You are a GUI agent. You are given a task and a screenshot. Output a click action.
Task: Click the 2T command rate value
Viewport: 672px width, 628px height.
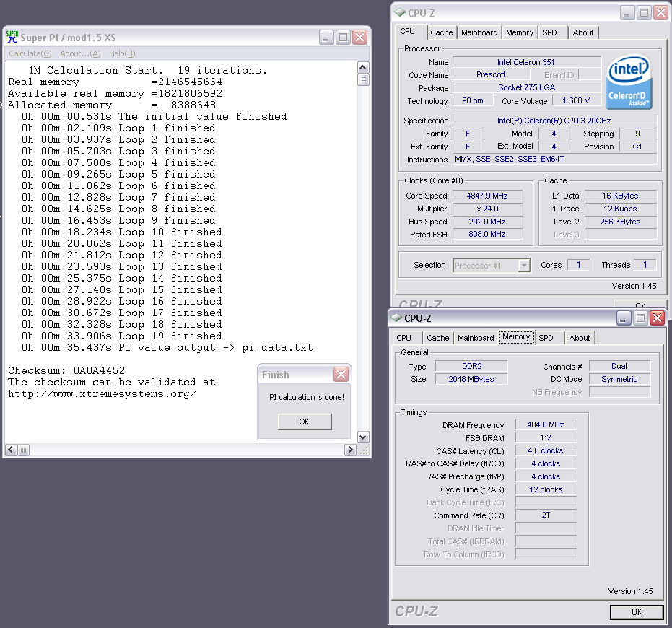546,515
